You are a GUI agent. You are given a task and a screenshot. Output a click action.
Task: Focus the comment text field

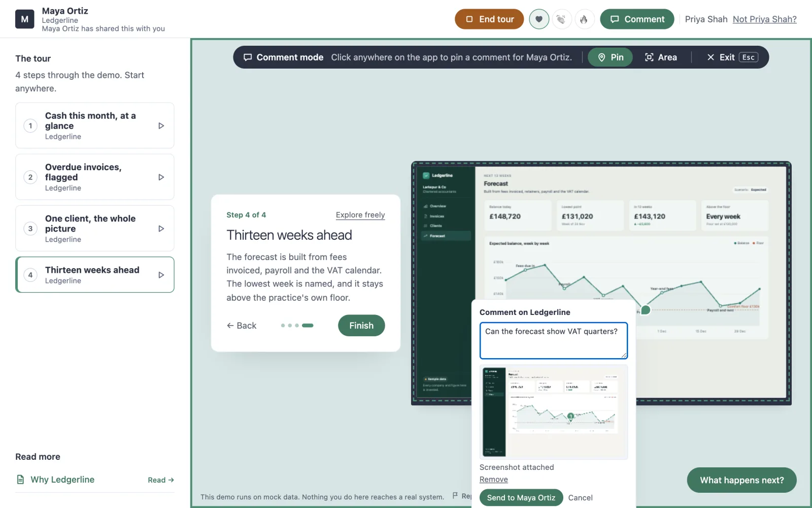point(554,340)
